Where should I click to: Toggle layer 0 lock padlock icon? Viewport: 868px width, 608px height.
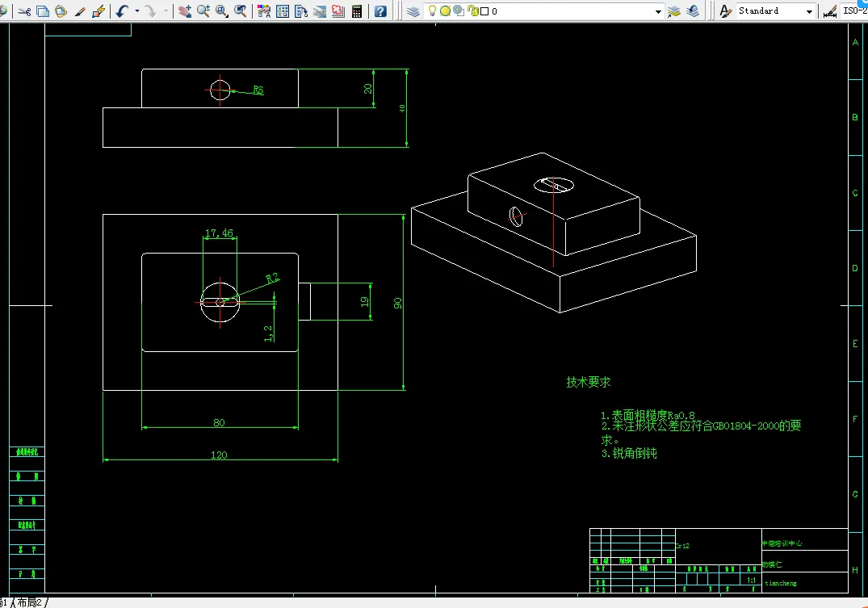click(x=472, y=10)
